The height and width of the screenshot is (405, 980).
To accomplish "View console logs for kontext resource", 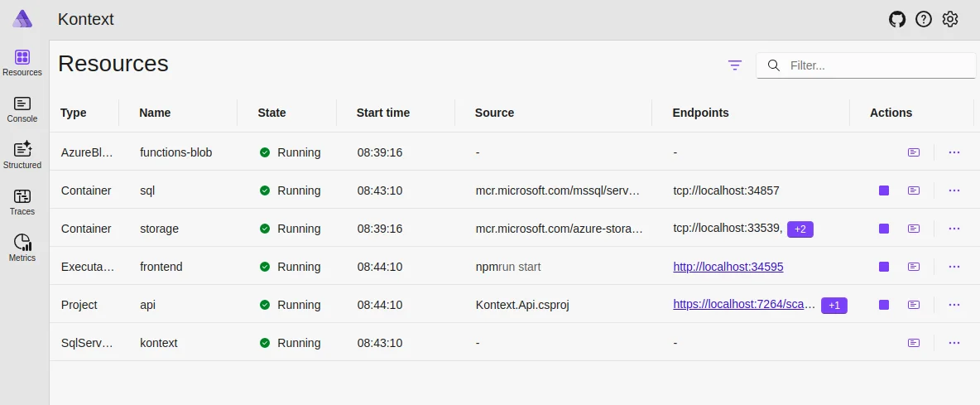I will (x=913, y=343).
